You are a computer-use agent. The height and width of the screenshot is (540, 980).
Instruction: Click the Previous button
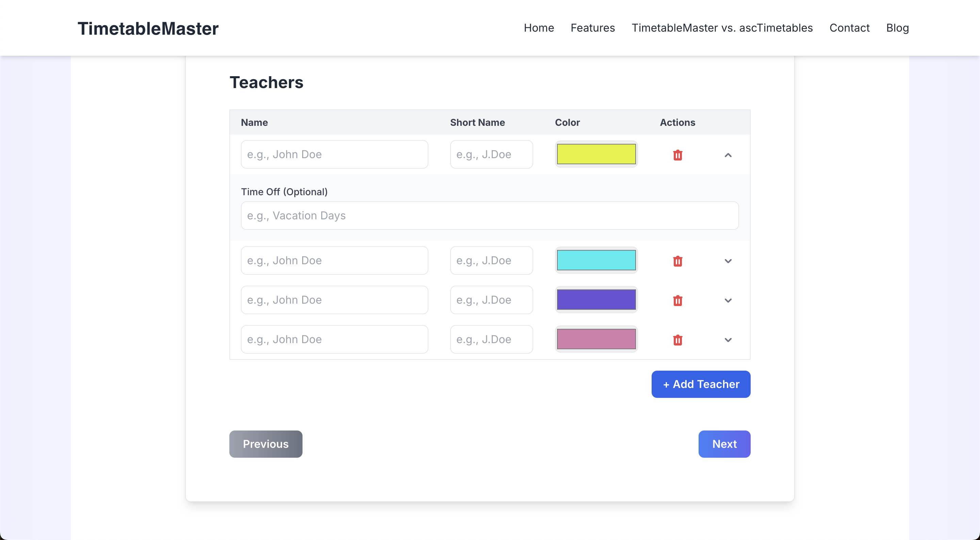(x=265, y=443)
